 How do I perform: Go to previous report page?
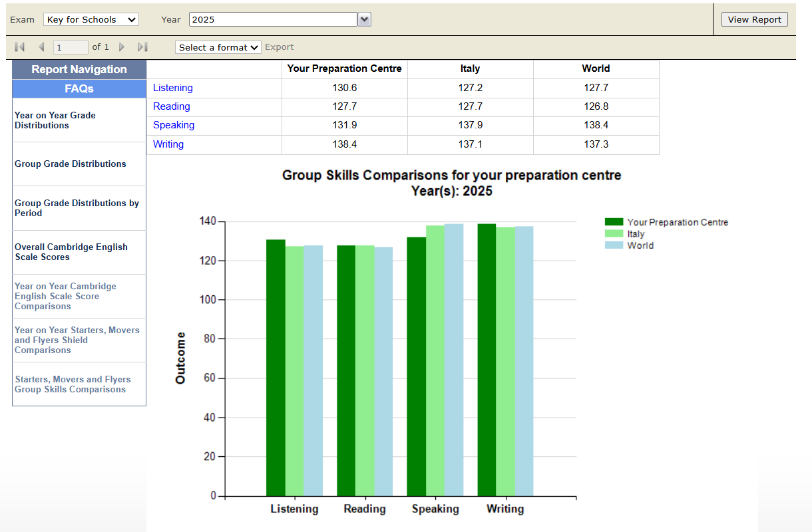41,47
